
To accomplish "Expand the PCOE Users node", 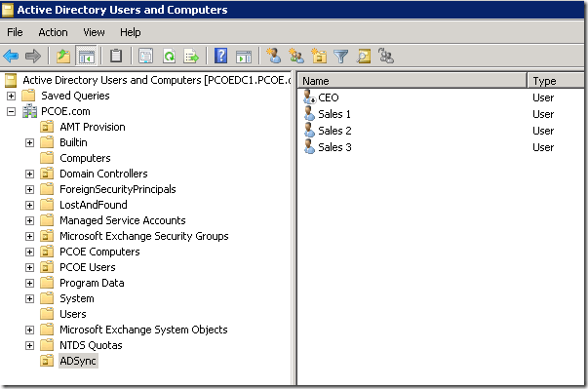I will (x=29, y=267).
